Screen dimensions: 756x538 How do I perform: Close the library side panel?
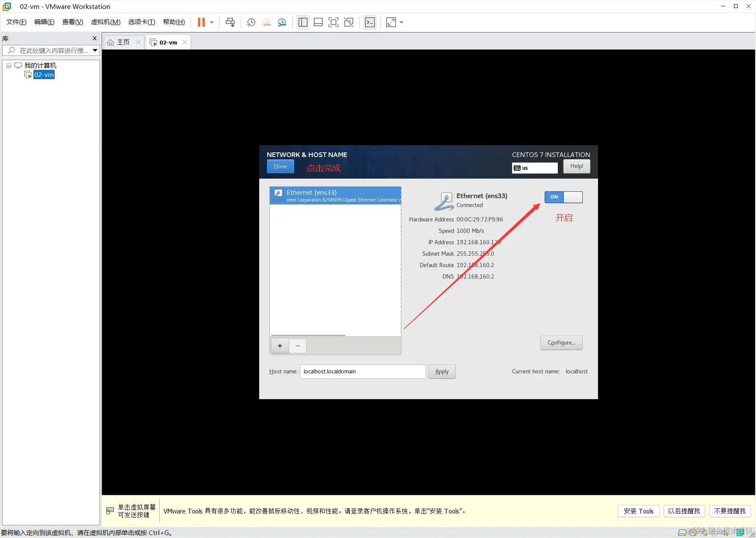(94, 39)
